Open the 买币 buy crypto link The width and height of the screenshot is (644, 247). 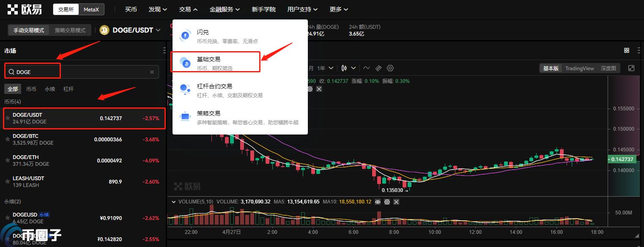(x=131, y=9)
